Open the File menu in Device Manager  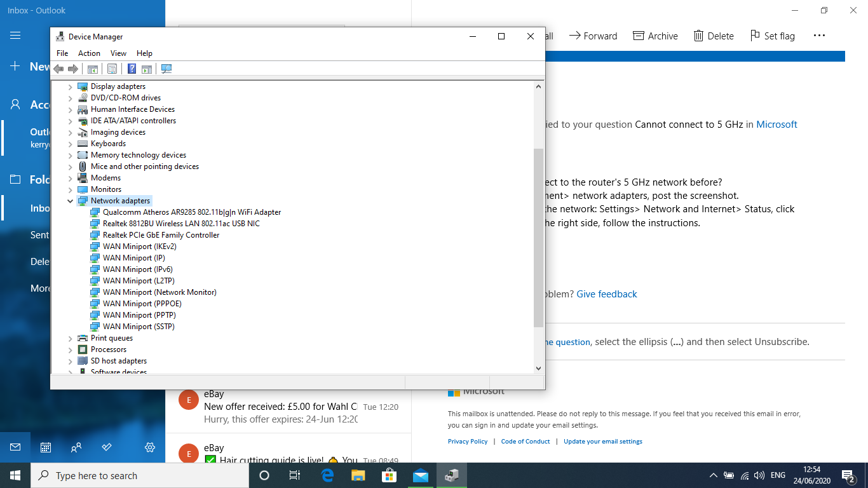[x=62, y=53]
